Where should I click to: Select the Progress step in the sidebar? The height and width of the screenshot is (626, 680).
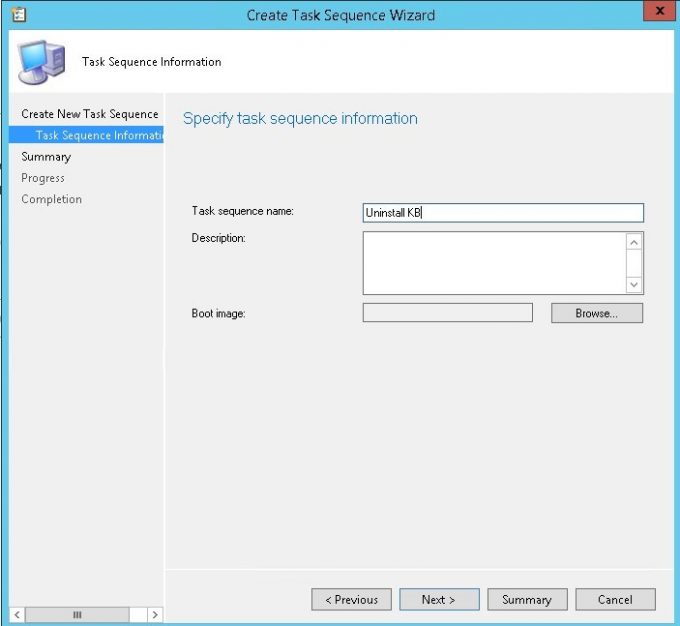(x=43, y=178)
